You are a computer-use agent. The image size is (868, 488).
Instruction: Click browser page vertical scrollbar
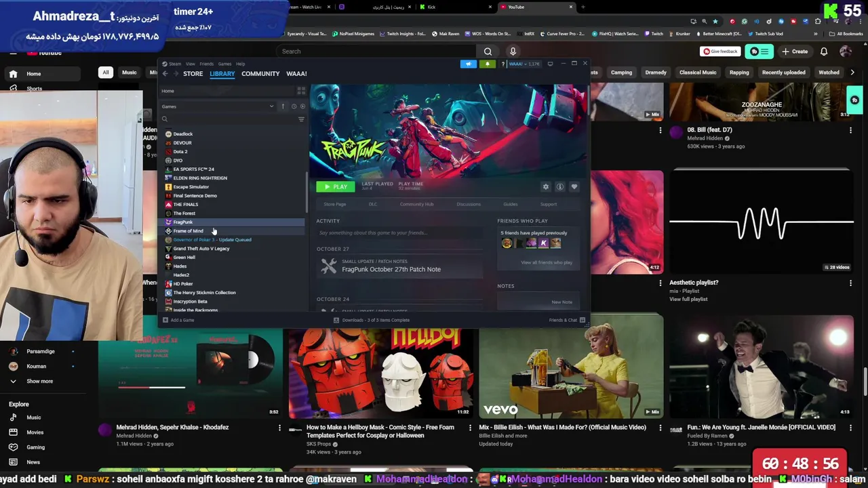tap(865, 383)
